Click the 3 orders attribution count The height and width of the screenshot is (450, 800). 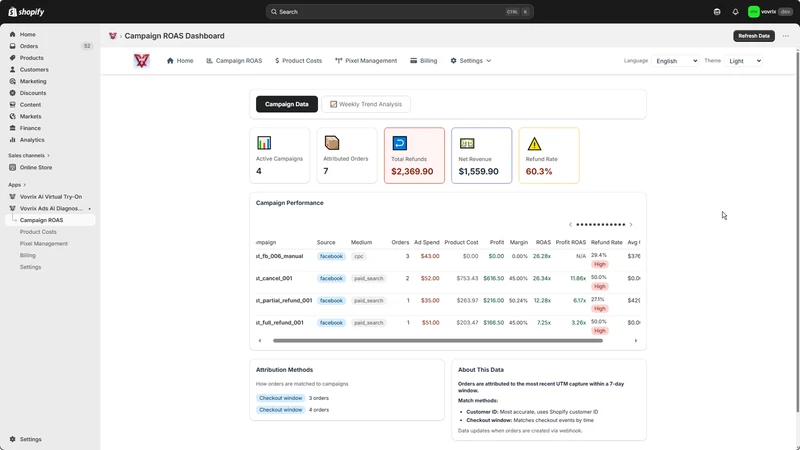click(x=319, y=398)
